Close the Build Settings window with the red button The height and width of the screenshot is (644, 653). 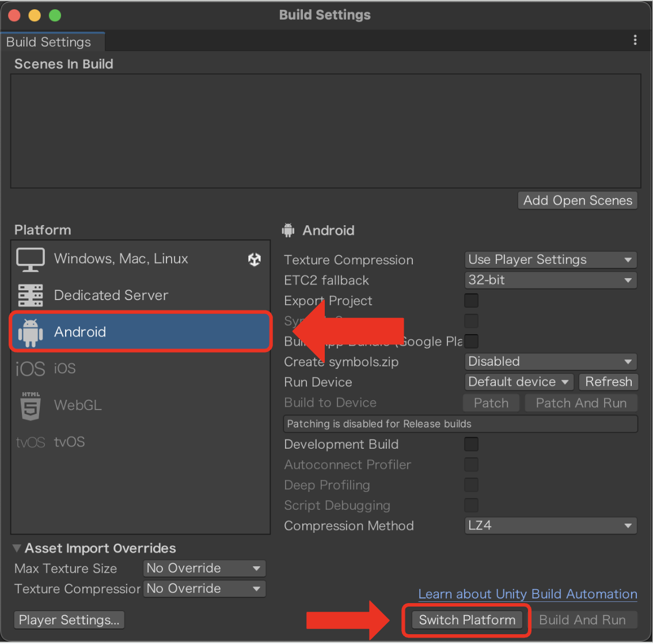click(x=14, y=16)
